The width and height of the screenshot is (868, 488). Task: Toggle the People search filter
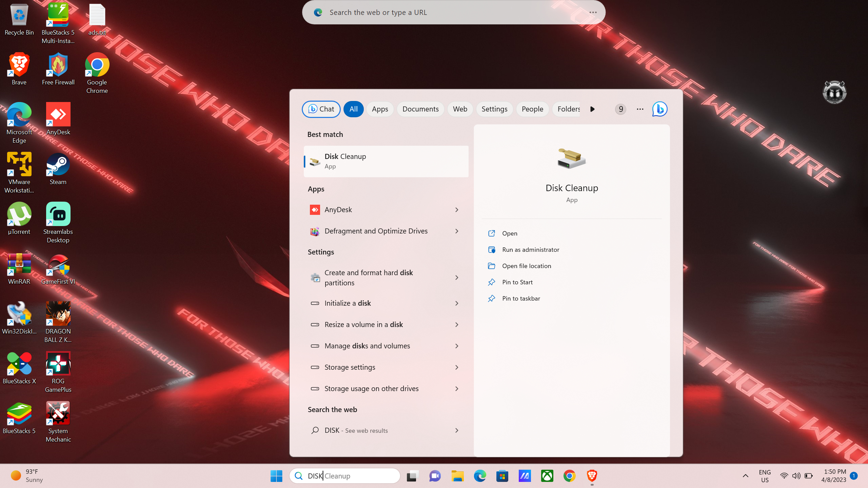tap(532, 109)
